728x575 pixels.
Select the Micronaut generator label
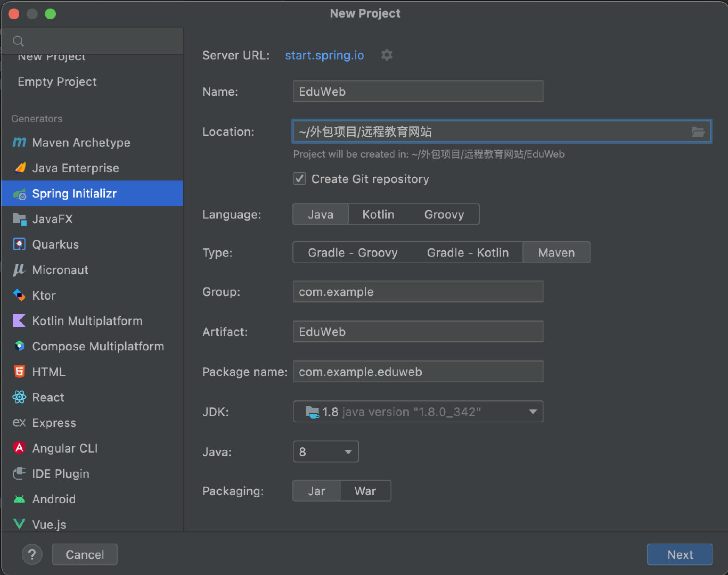click(60, 270)
